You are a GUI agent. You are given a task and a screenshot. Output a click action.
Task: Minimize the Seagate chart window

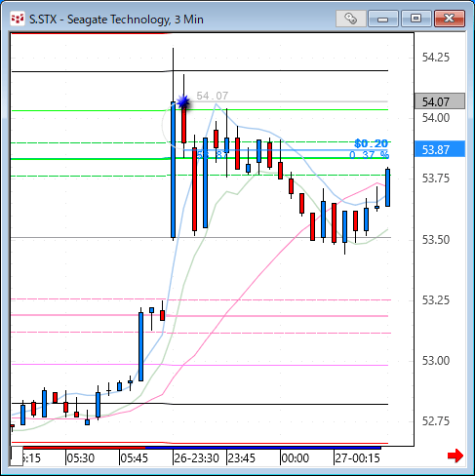click(383, 19)
